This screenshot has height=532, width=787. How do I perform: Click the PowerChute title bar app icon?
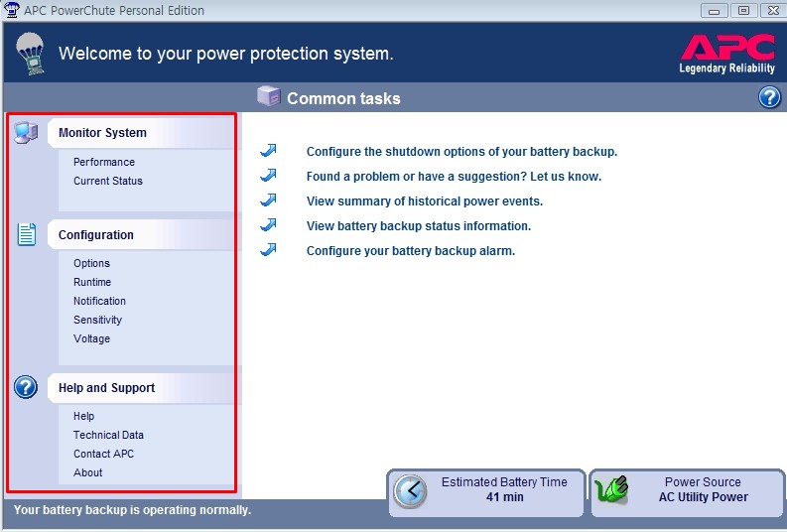point(11,10)
